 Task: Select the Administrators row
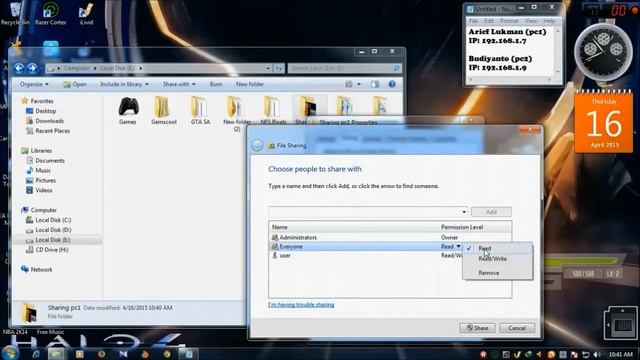pyautogui.click(x=390, y=238)
